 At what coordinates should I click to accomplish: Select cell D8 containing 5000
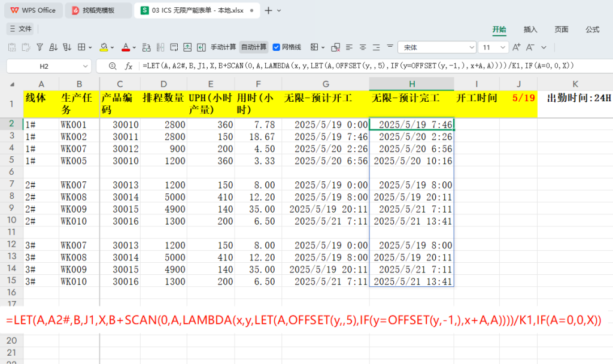pos(163,196)
